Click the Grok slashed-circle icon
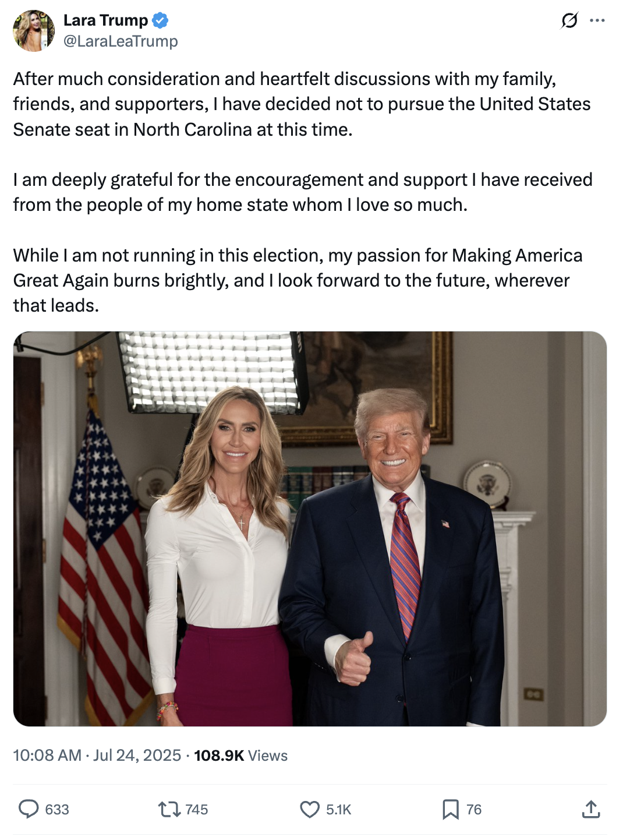The image size is (623, 840). pyautogui.click(x=569, y=20)
